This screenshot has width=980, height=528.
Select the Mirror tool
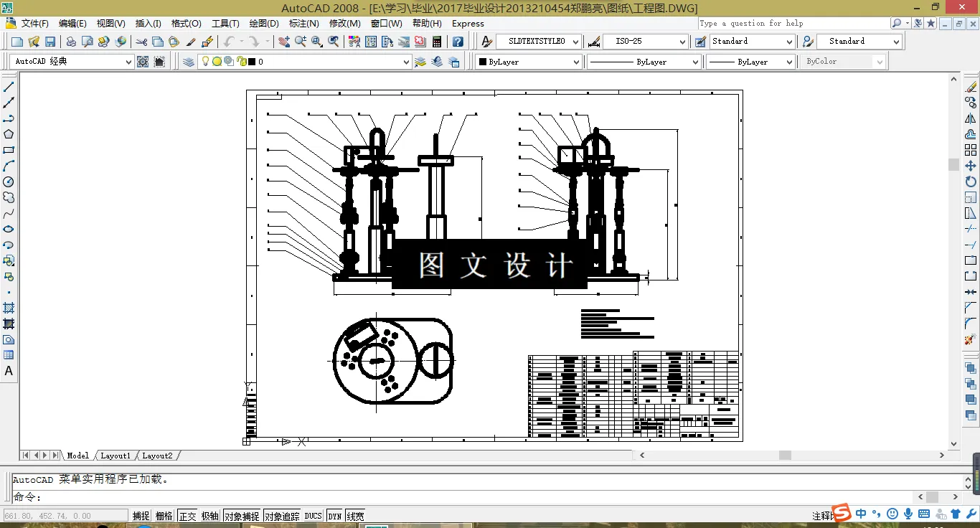point(971,118)
